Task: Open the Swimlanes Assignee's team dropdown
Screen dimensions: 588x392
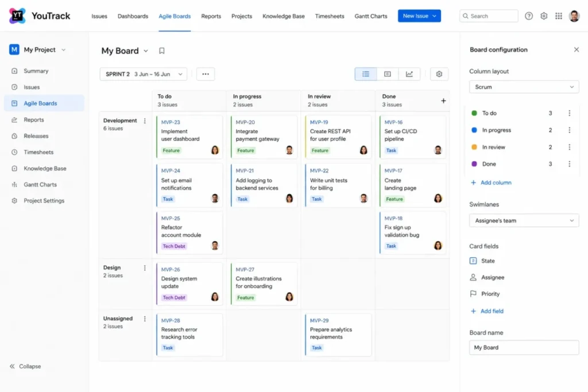Action: pos(524,221)
